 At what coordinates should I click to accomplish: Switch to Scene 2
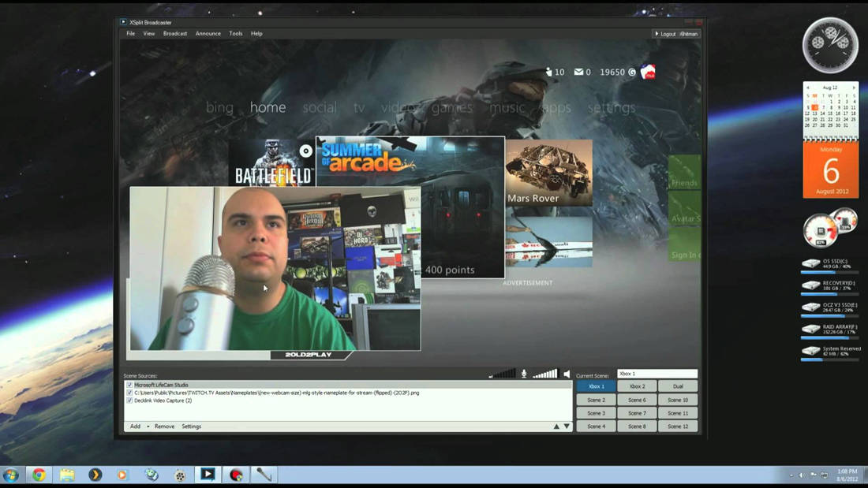coord(597,400)
